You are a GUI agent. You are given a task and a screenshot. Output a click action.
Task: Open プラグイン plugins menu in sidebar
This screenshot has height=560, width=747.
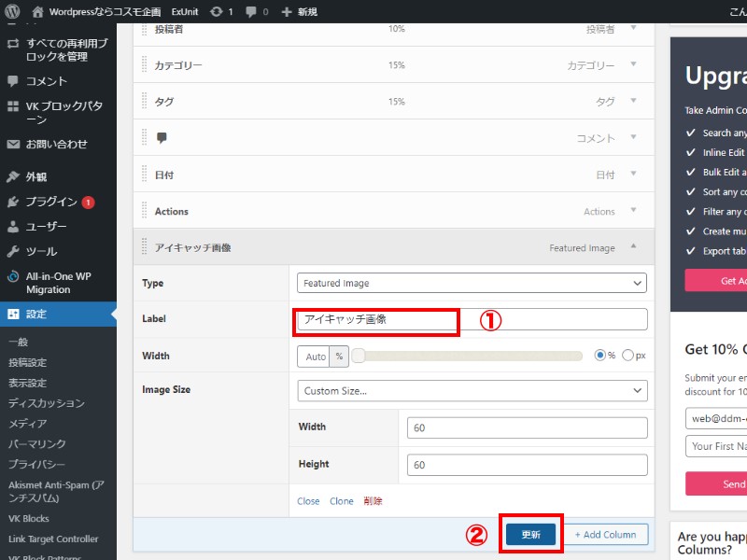51,202
